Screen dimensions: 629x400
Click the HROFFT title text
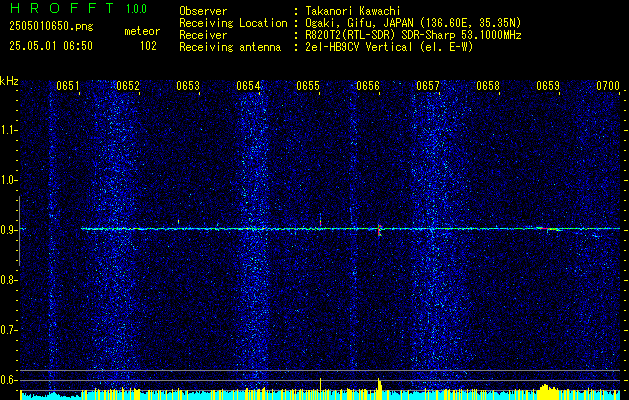pos(62,8)
